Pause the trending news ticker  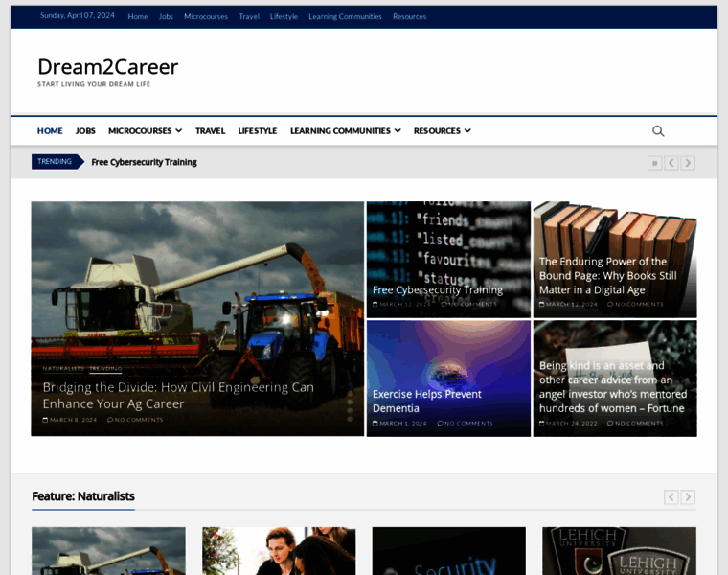point(654,163)
